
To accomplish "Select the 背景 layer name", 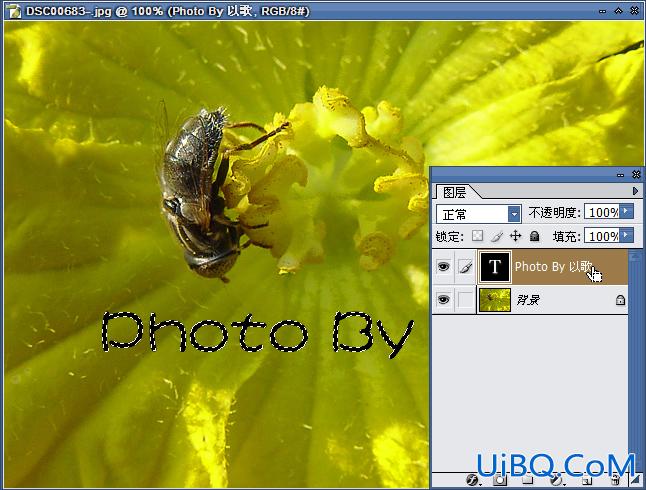I will tap(528, 300).
